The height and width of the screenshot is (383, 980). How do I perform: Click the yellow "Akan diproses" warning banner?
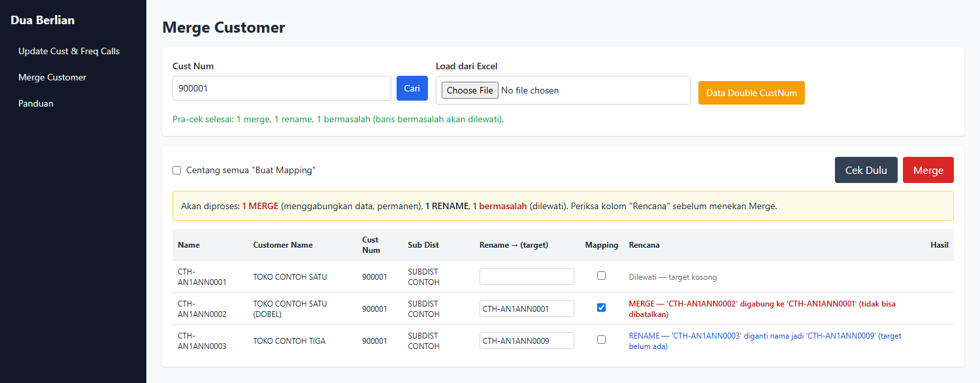coord(563,206)
